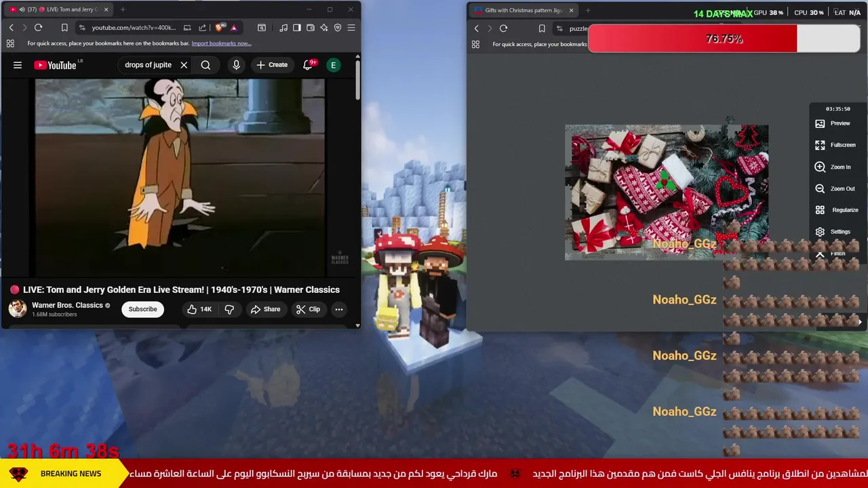
Task: Go to YouTube home via logo
Action: point(55,65)
